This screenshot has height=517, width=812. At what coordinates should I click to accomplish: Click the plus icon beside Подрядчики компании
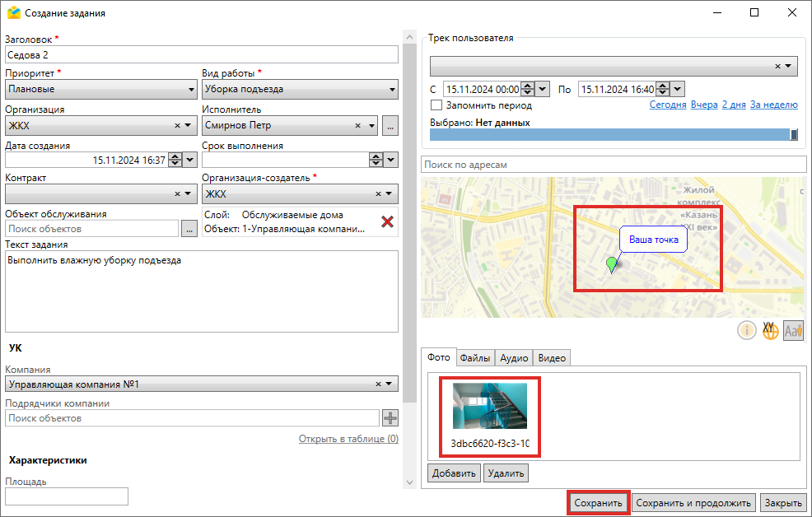[x=390, y=418]
